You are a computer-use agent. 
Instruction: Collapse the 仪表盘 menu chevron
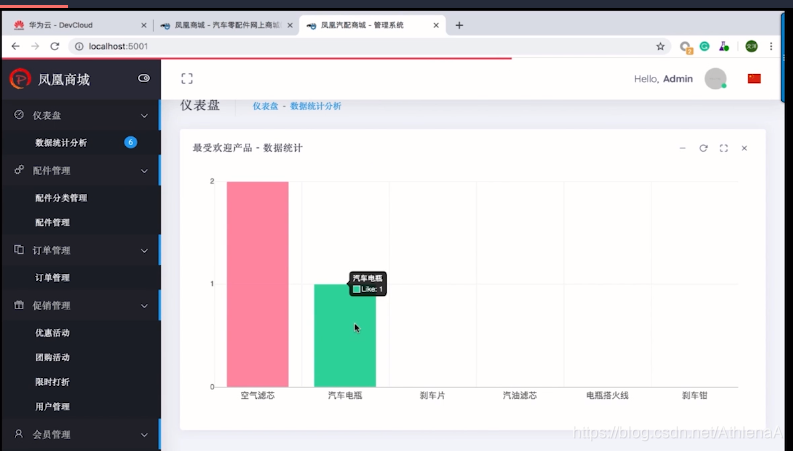144,116
